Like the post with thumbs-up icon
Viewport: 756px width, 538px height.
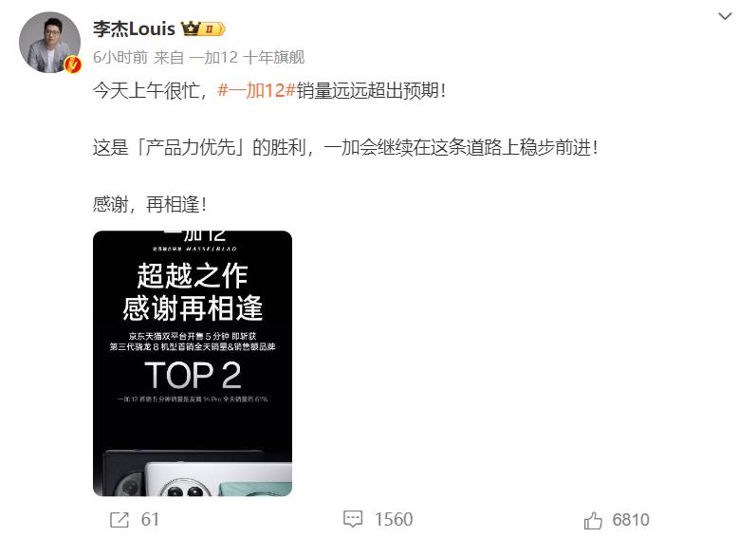point(593,520)
